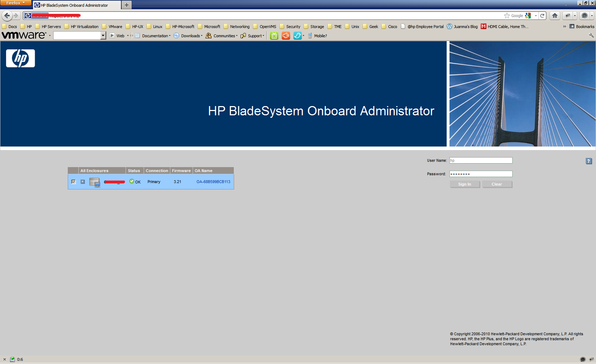596x364 pixels.
Task: Click the green TV icon in VMware toolbar
Action: (274, 36)
